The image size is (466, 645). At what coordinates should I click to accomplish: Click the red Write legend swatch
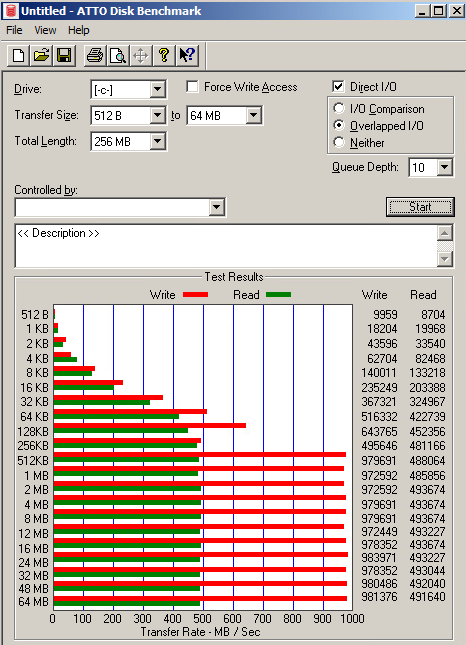[195, 295]
